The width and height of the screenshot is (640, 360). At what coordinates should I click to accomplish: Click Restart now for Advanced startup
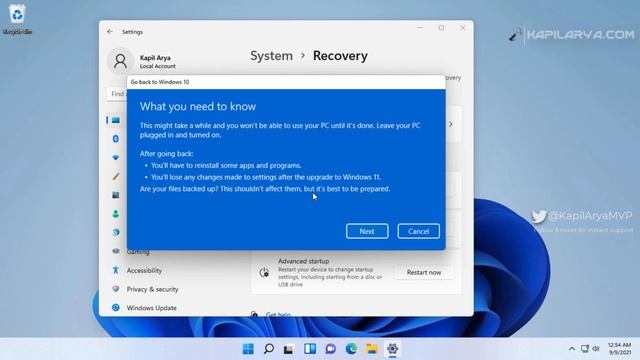coord(424,272)
